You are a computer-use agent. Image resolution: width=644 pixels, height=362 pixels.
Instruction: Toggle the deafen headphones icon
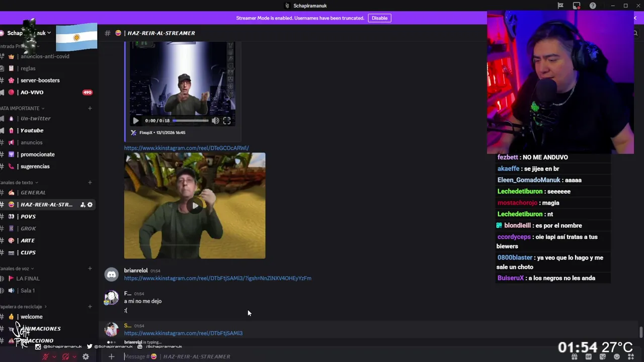coord(65,356)
